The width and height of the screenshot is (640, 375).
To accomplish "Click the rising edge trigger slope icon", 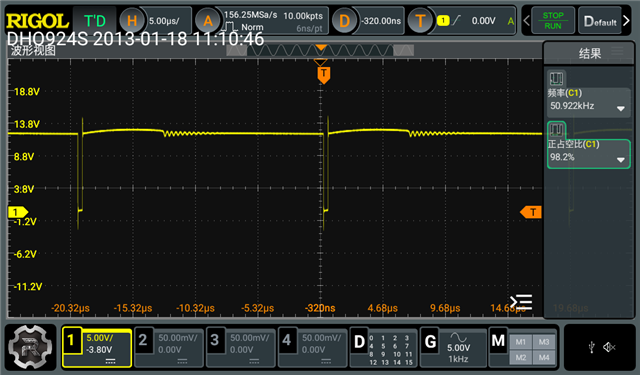I will (x=456, y=20).
